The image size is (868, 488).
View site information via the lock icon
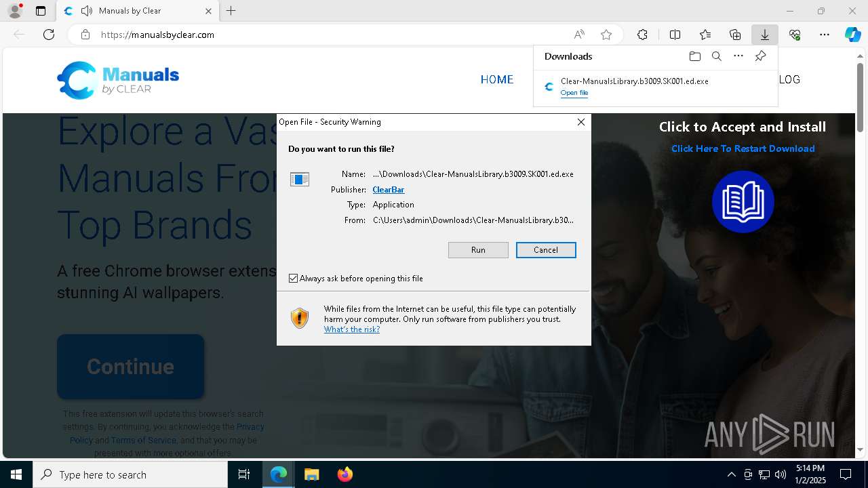pos(85,35)
